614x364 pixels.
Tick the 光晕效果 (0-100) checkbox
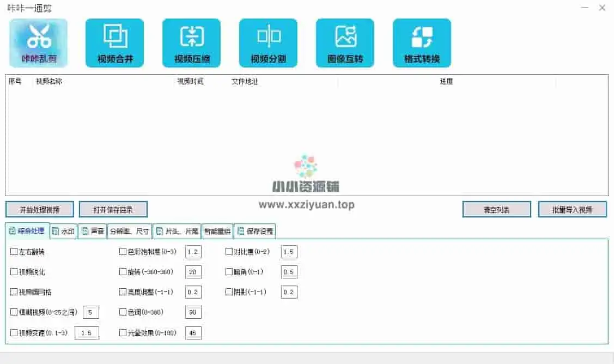tap(123, 333)
